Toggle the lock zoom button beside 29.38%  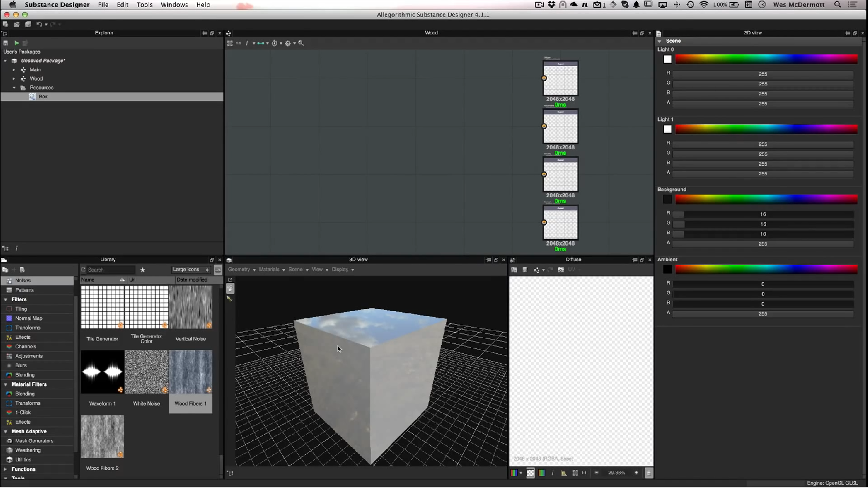(x=649, y=473)
